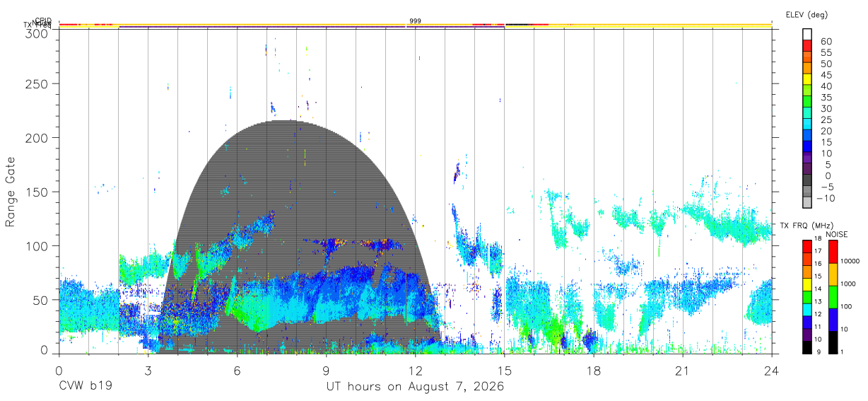The width and height of the screenshot is (868, 401).
Task: Select the 200 tick on the Range Gate axis
Action: [x=36, y=137]
